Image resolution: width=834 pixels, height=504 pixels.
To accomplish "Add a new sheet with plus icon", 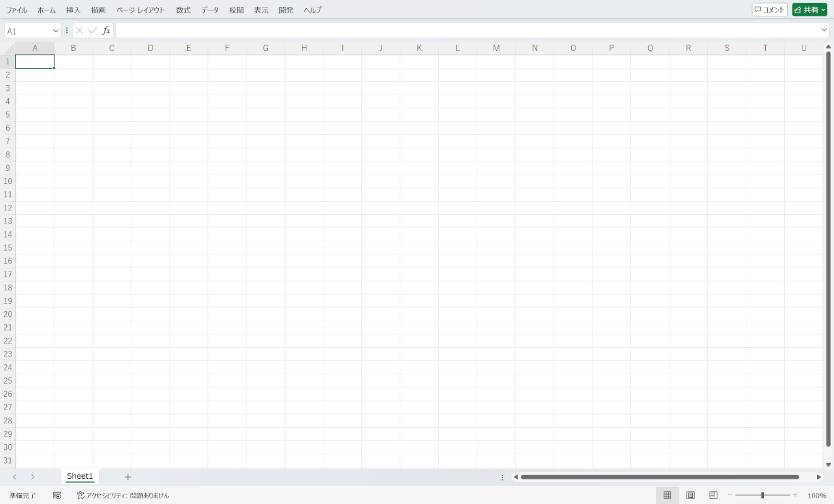I will coord(128,477).
